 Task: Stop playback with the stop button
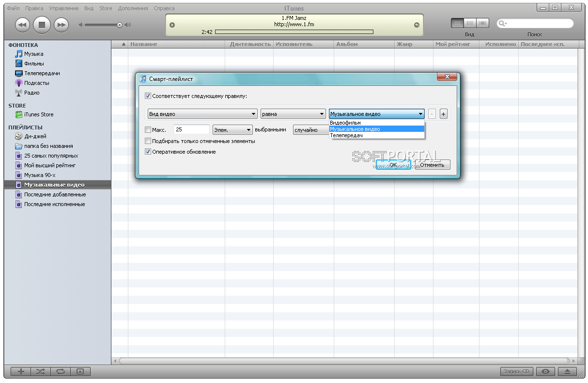(x=42, y=25)
